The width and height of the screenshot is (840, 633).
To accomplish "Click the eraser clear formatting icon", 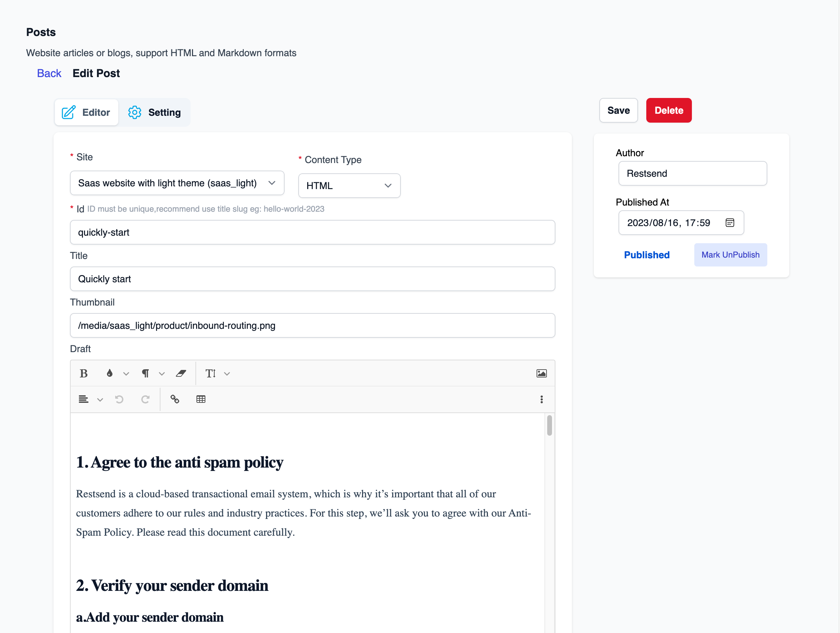I will 181,373.
